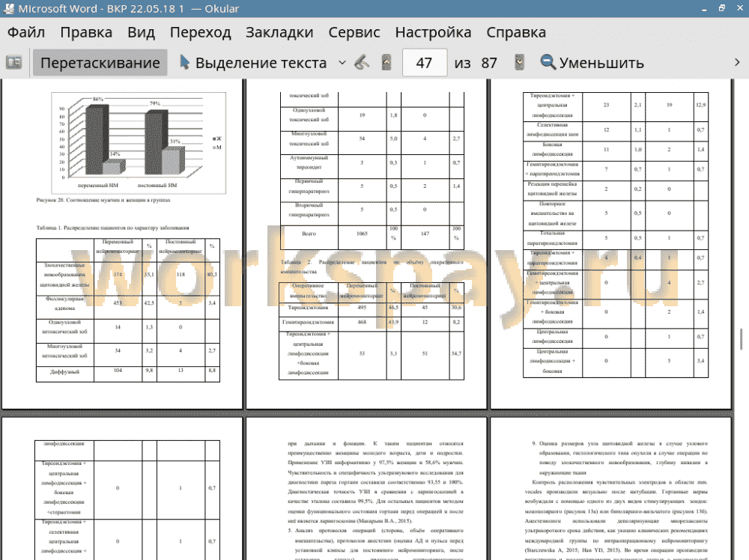Click the caption 'Рисунок 20. Соотношение мужчин и женщин'
The width and height of the screenshot is (749, 560).
103,200
